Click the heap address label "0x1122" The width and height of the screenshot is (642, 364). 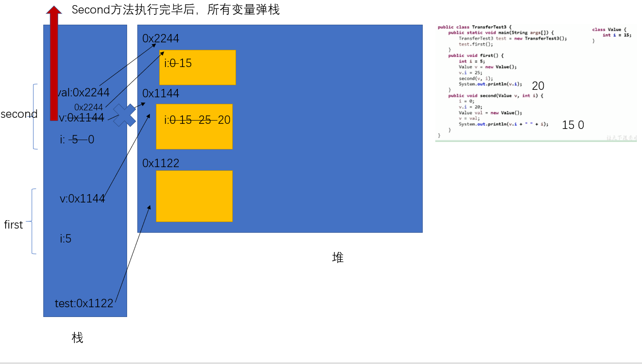pos(161,163)
